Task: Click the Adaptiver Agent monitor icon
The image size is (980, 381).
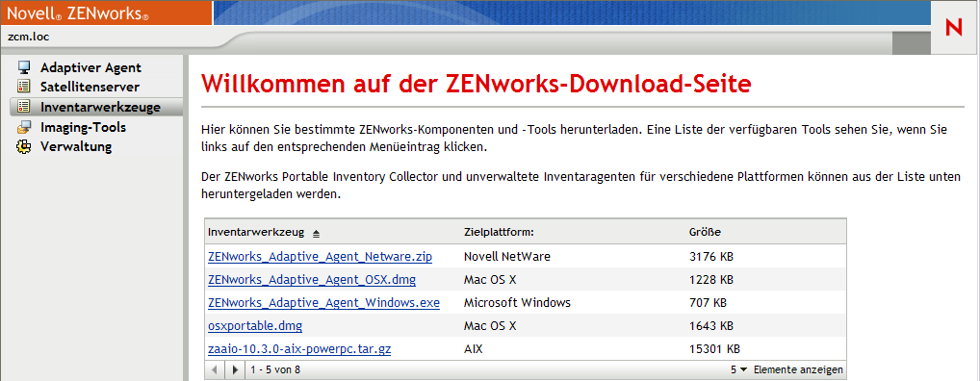Action: click(x=24, y=66)
